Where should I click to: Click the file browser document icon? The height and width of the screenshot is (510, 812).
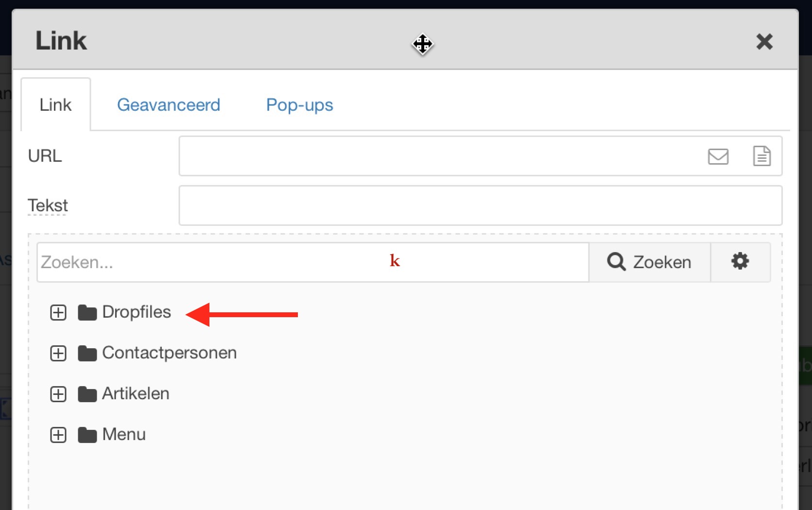tap(761, 156)
